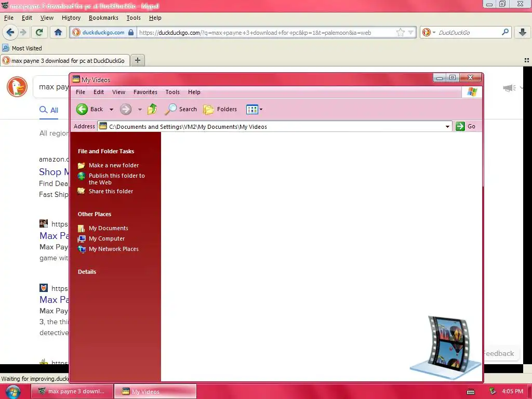Collapse the Other Places section

pyautogui.click(x=95, y=214)
